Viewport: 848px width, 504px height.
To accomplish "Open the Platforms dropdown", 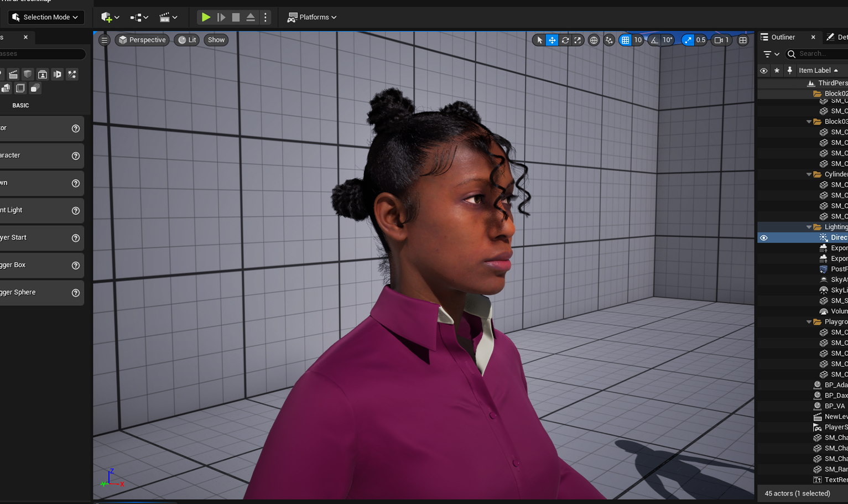I will 311,17.
